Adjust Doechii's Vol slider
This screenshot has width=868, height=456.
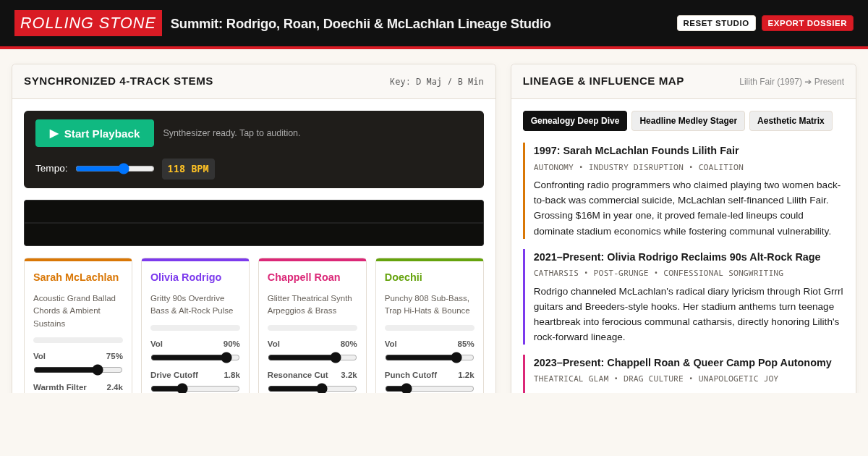click(x=430, y=358)
